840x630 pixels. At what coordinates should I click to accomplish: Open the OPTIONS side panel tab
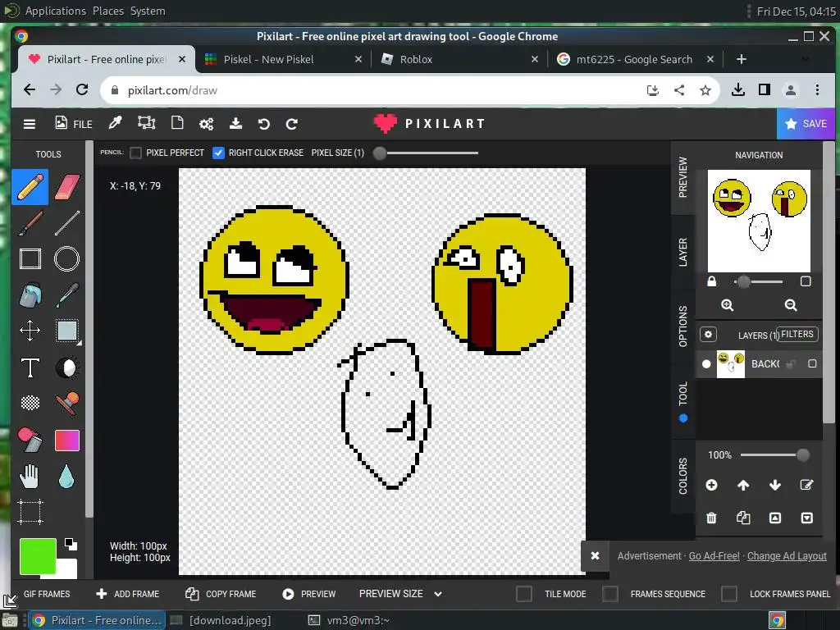682,326
